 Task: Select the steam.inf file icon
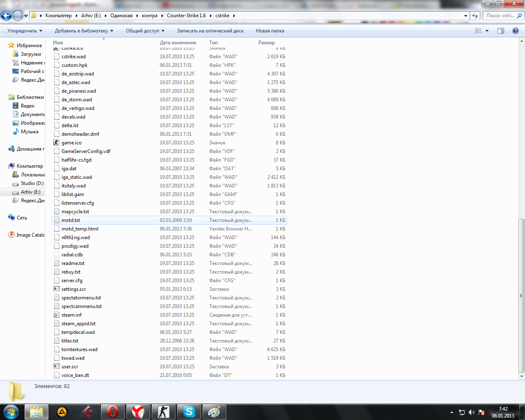[57, 315]
